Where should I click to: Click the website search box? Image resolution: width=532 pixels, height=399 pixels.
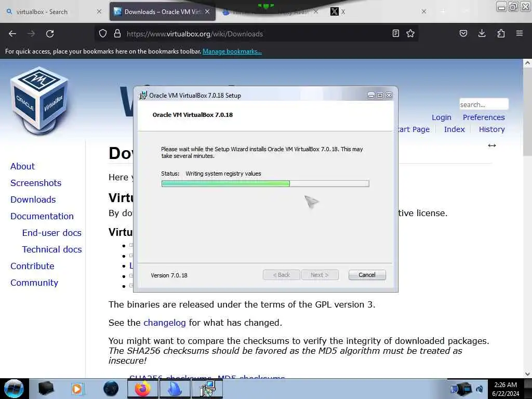(484, 104)
